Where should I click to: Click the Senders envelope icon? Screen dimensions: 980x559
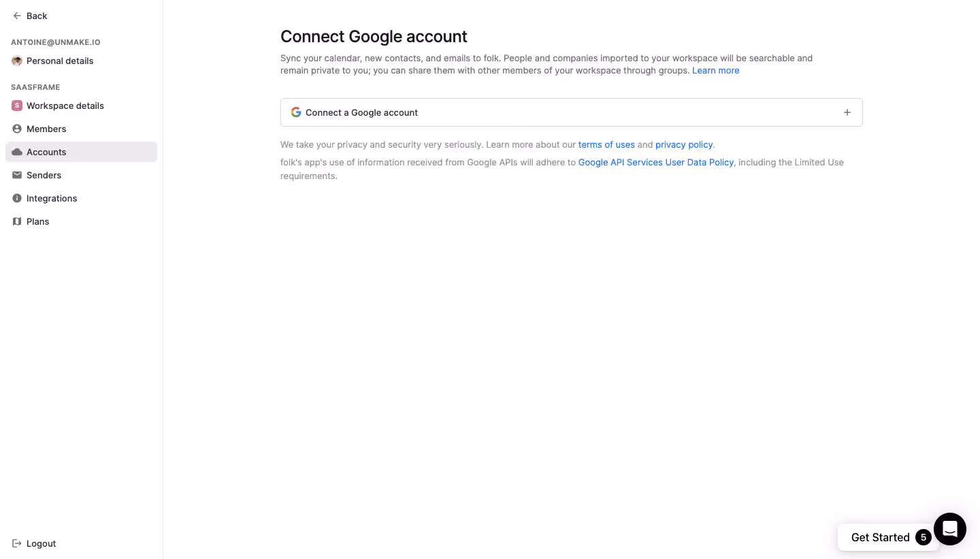coord(17,175)
